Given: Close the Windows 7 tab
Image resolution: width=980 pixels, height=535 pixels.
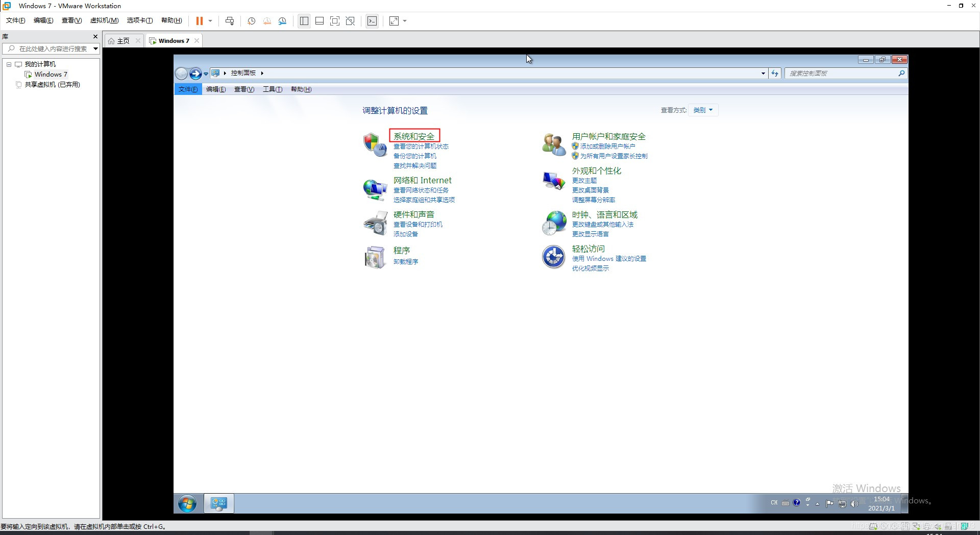Looking at the screenshot, I should point(197,41).
